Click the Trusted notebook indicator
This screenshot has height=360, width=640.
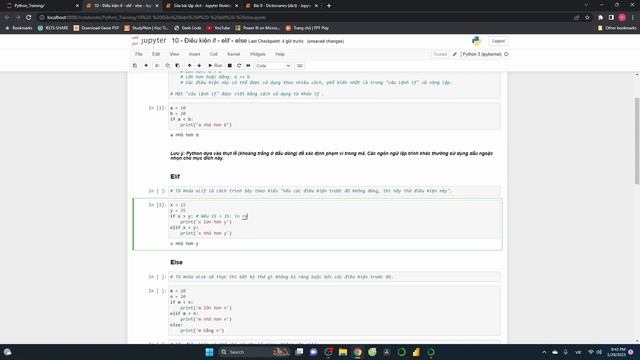click(x=440, y=54)
